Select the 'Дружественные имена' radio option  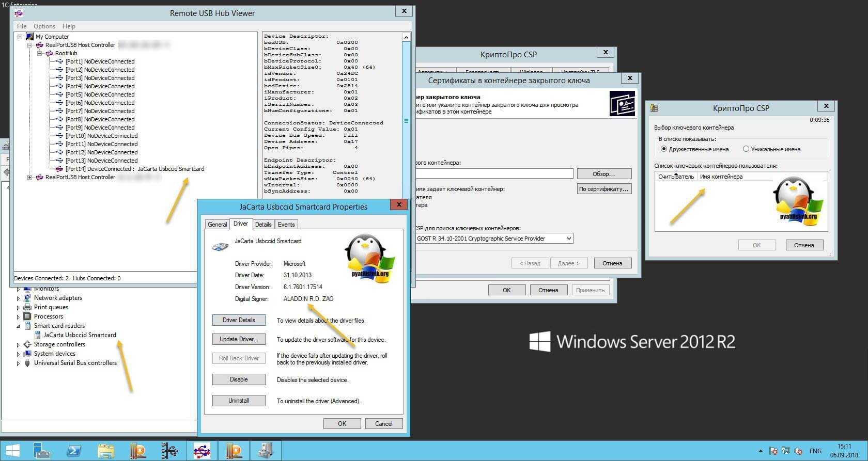pos(664,149)
